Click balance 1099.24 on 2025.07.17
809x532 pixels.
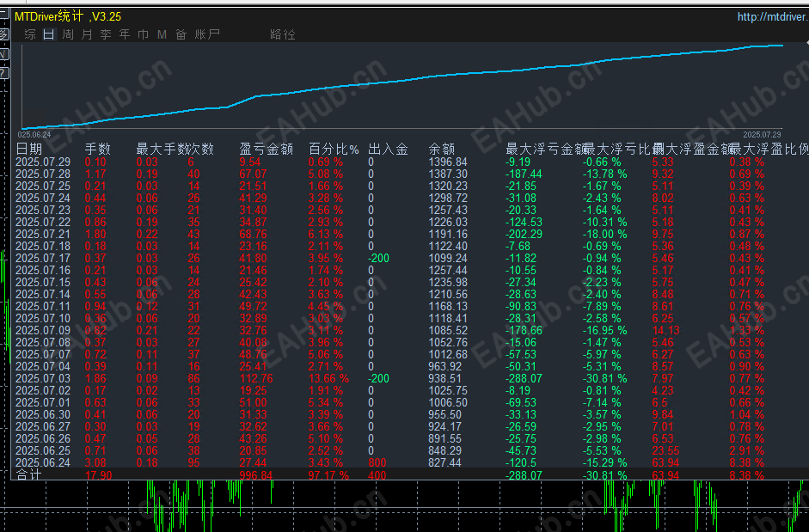coord(448,259)
